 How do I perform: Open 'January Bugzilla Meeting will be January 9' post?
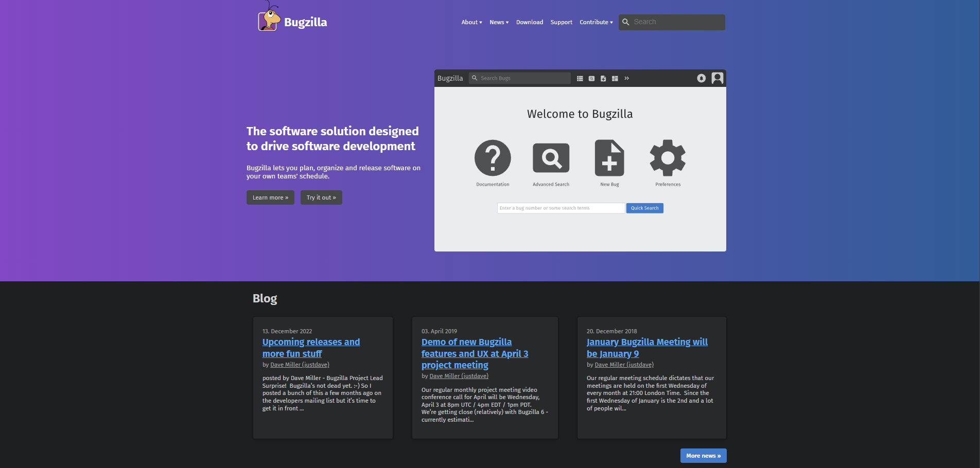coord(647,348)
